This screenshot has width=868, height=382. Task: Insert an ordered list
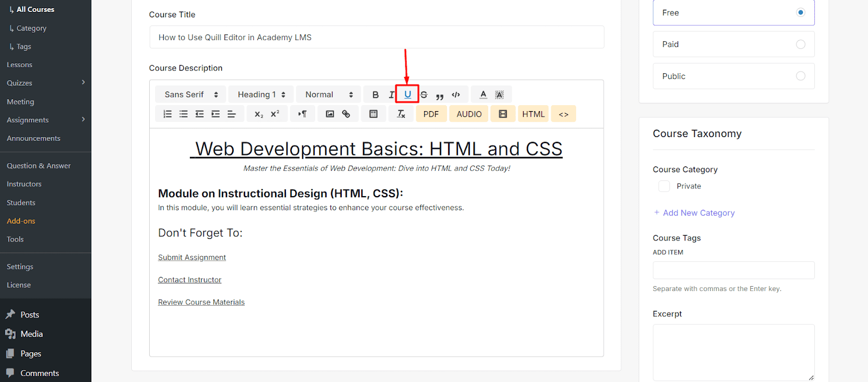[x=168, y=114]
